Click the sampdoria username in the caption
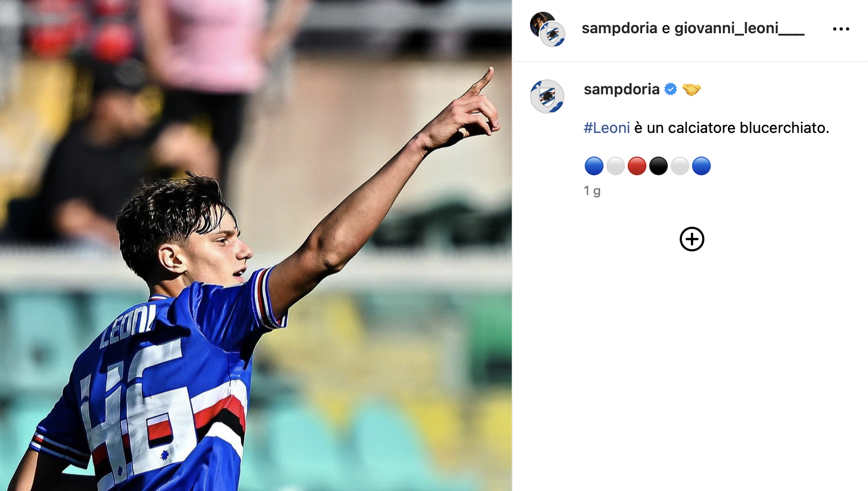Viewport: 868px width, 491px height. pyautogui.click(x=621, y=89)
